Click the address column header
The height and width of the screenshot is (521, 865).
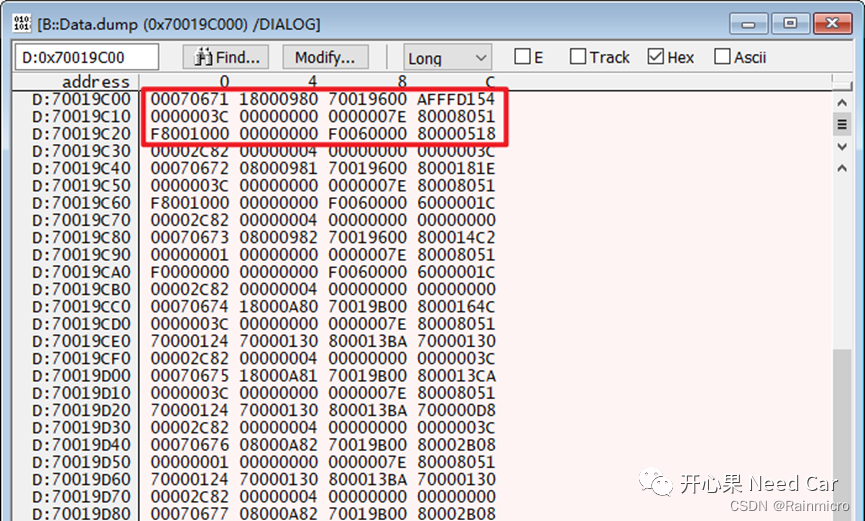click(x=95, y=82)
